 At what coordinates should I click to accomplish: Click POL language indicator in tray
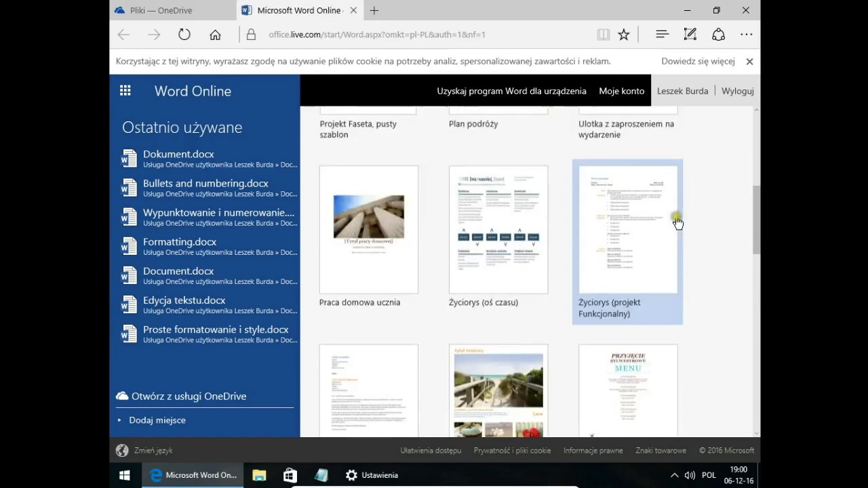(709, 475)
